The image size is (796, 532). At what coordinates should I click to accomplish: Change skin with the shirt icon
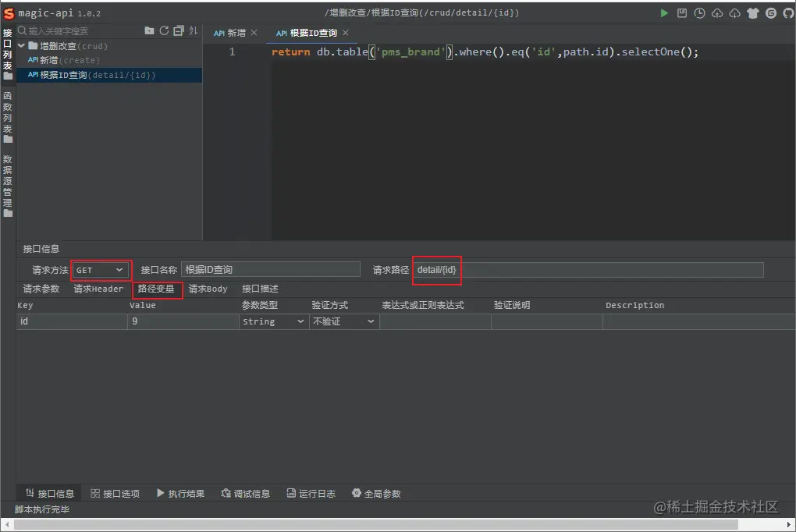(753, 13)
